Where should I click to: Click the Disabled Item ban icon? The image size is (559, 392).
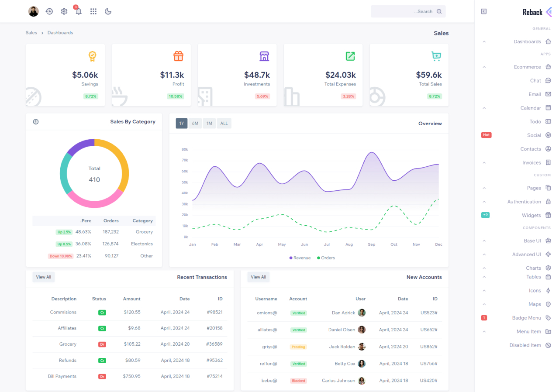(x=549, y=345)
